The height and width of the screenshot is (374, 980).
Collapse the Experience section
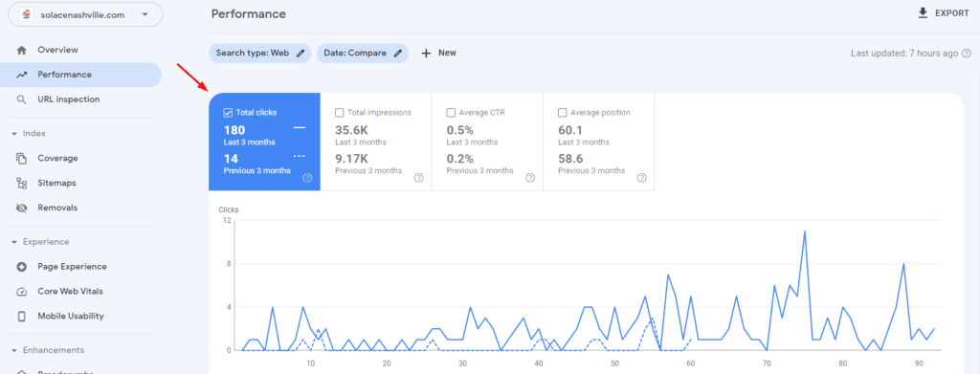(14, 242)
